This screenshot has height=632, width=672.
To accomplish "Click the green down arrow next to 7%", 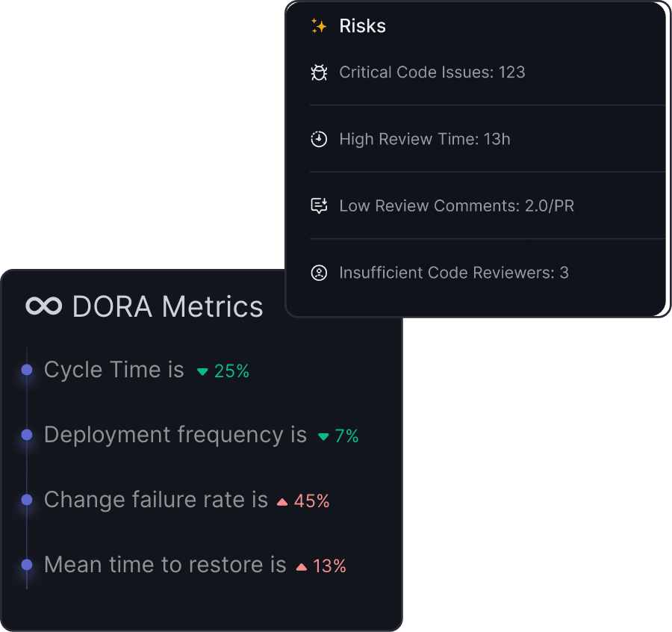I will [x=323, y=437].
